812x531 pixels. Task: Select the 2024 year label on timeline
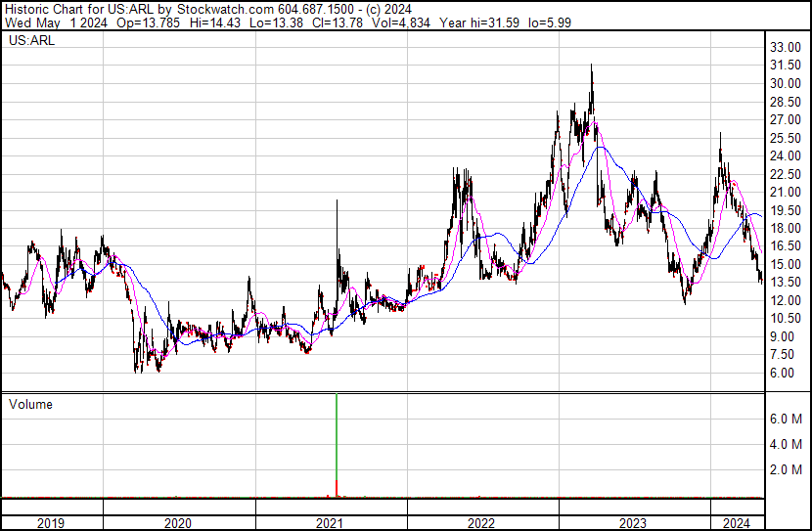click(x=736, y=523)
